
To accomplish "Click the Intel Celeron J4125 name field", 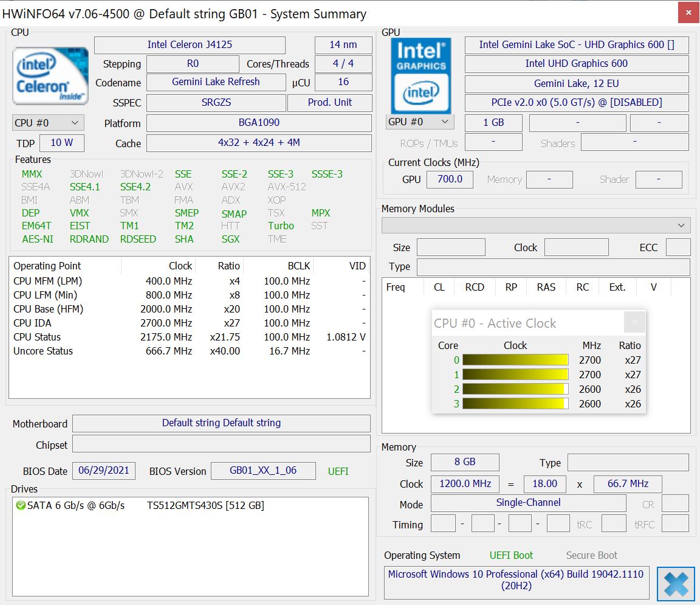I will tap(190, 45).
